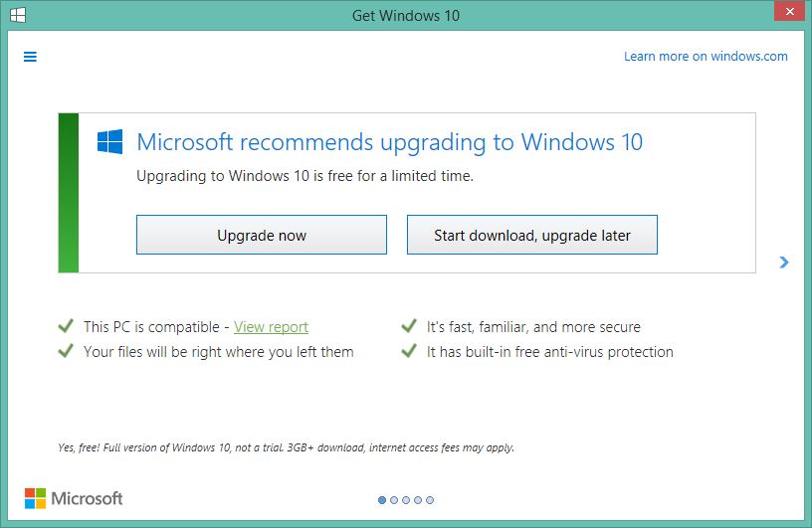Click Start download, upgrade later button
Viewport: 812px width, 528px height.
coord(532,235)
